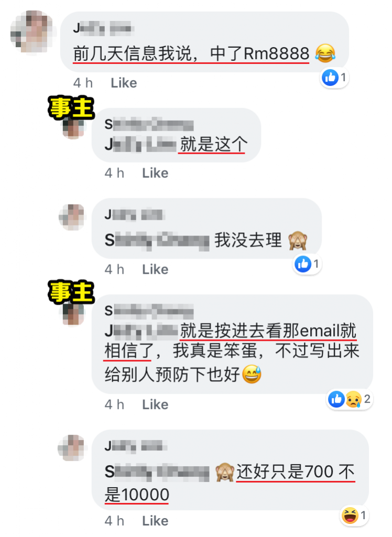Click thumbs-up reaction on 我没去理 reply
This screenshot has width=392, height=537.
(x=303, y=264)
